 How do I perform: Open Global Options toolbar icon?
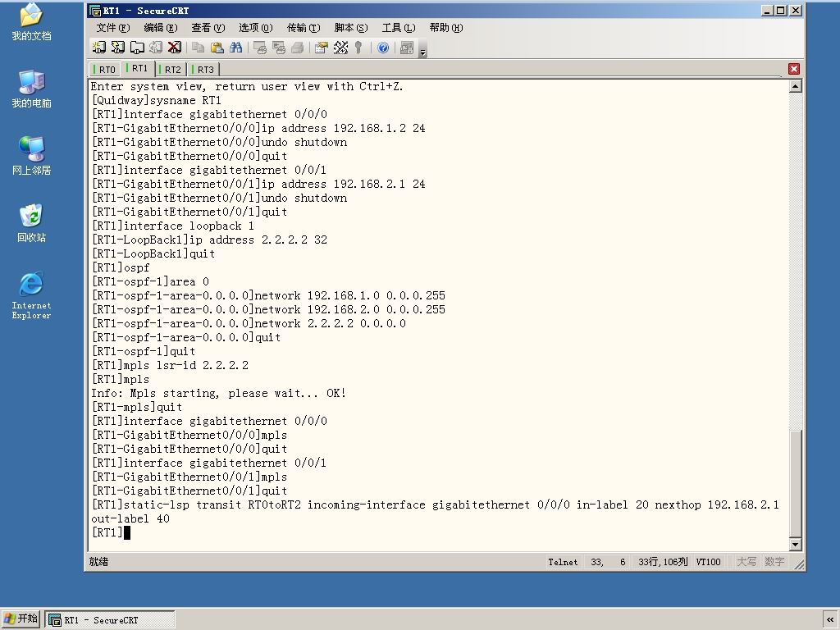click(x=340, y=48)
